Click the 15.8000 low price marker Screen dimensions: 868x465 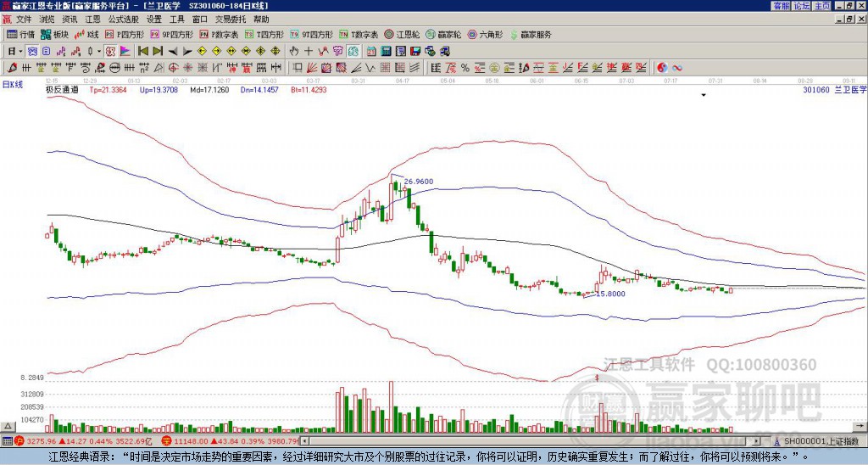[610, 294]
